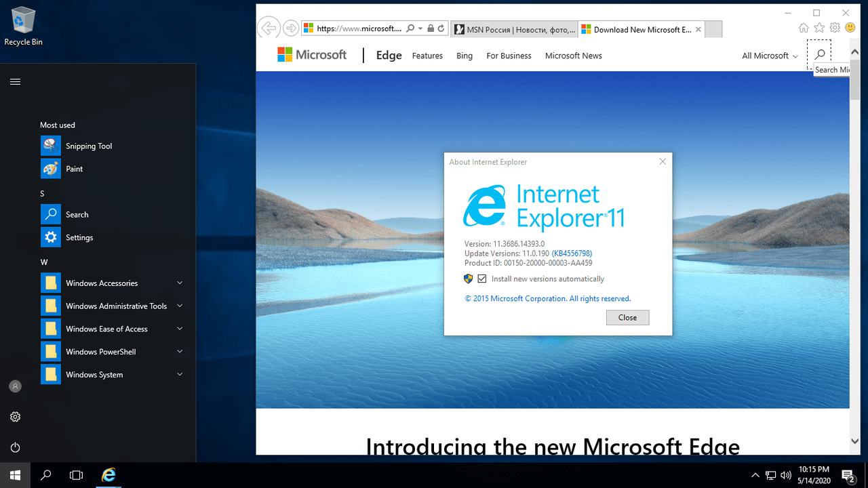Viewport: 868px width, 488px height.
Task: Close the About Internet Explorer dialog X
Action: (x=663, y=161)
